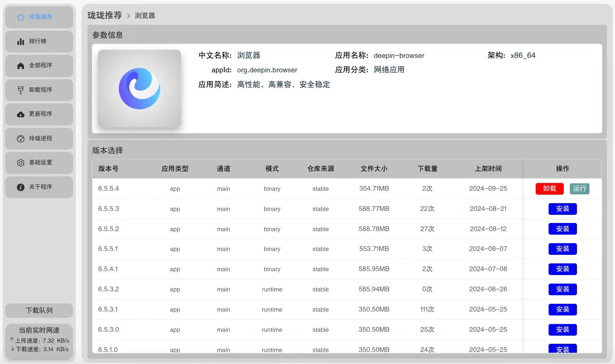This screenshot has height=364, width=615.
Task: Install version 6.5.5.2
Action: [563, 229]
